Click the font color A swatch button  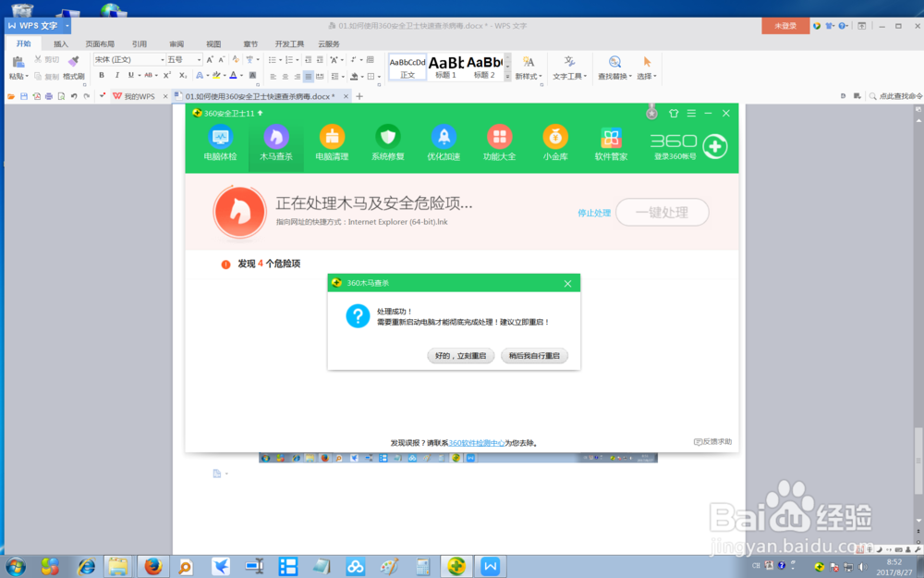click(234, 76)
